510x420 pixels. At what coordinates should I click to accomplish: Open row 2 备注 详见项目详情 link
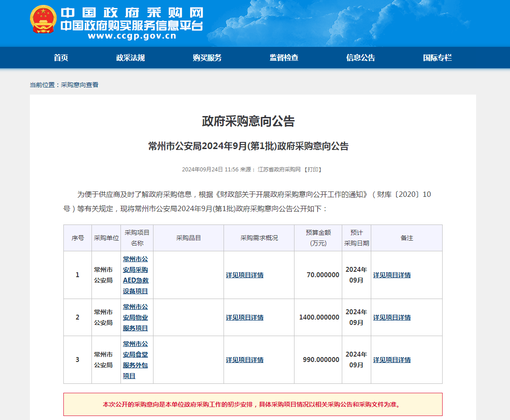[x=392, y=317]
